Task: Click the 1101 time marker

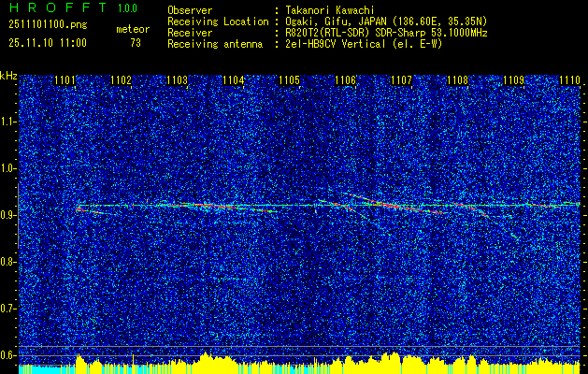Action: tap(65, 80)
